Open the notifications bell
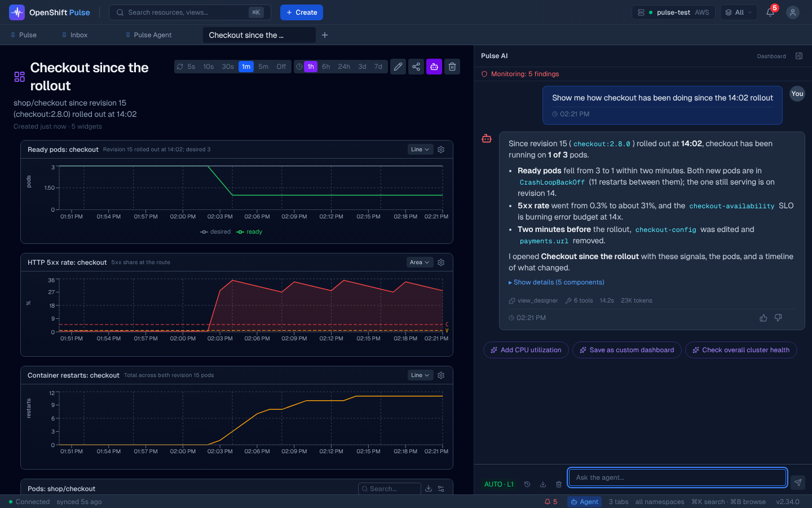Image resolution: width=812 pixels, height=508 pixels. click(770, 12)
